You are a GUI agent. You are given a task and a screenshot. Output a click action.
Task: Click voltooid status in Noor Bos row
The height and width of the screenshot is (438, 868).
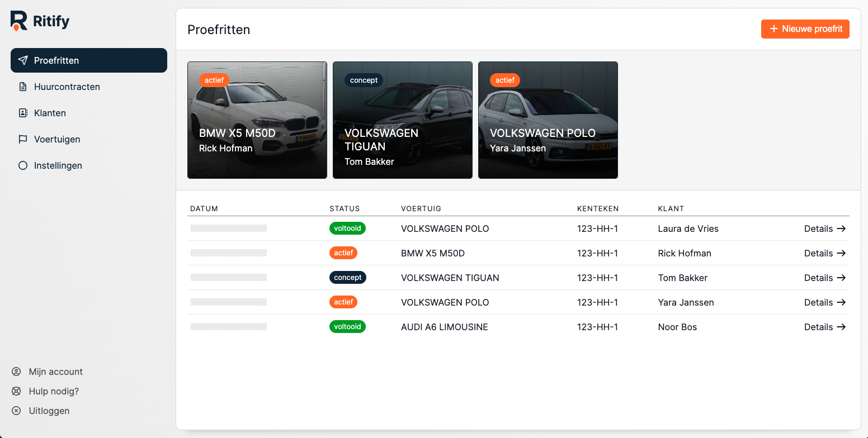(347, 326)
